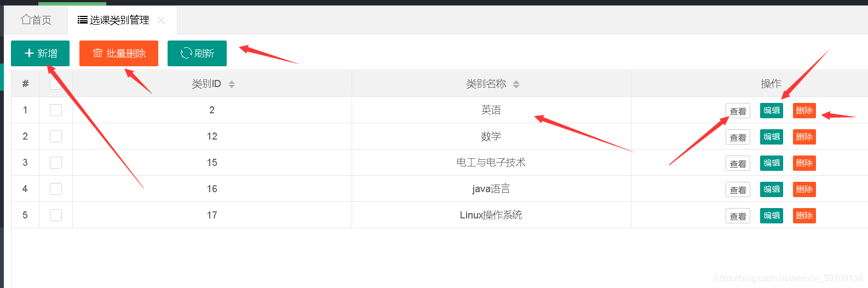This screenshot has width=868, height=288.
Task: Click 删除 for Linux操作系统 row
Action: [804, 216]
